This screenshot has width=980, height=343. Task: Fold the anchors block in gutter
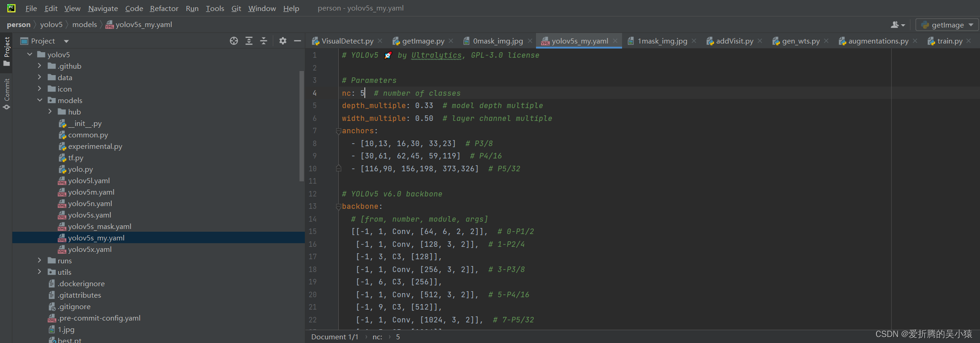(x=339, y=131)
